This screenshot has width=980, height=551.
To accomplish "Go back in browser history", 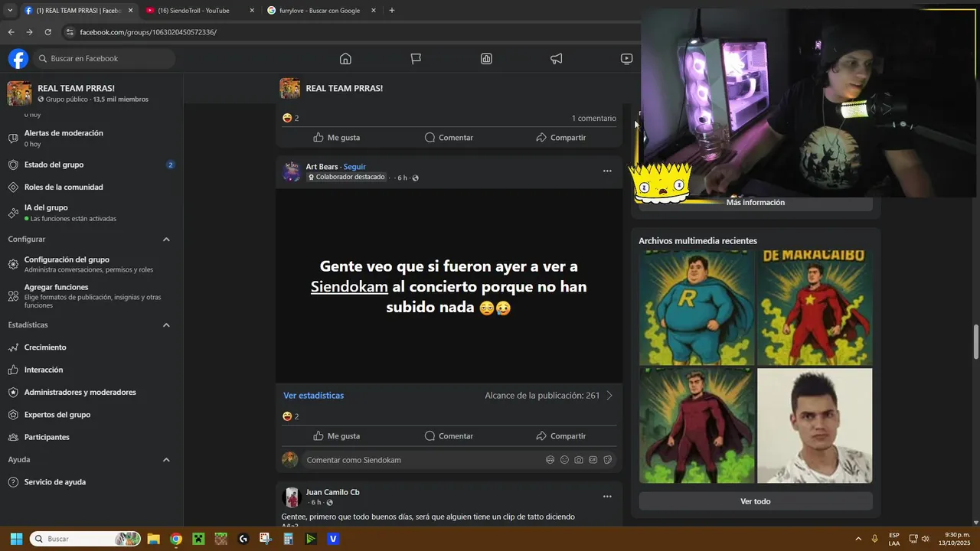I will pyautogui.click(x=11, y=32).
